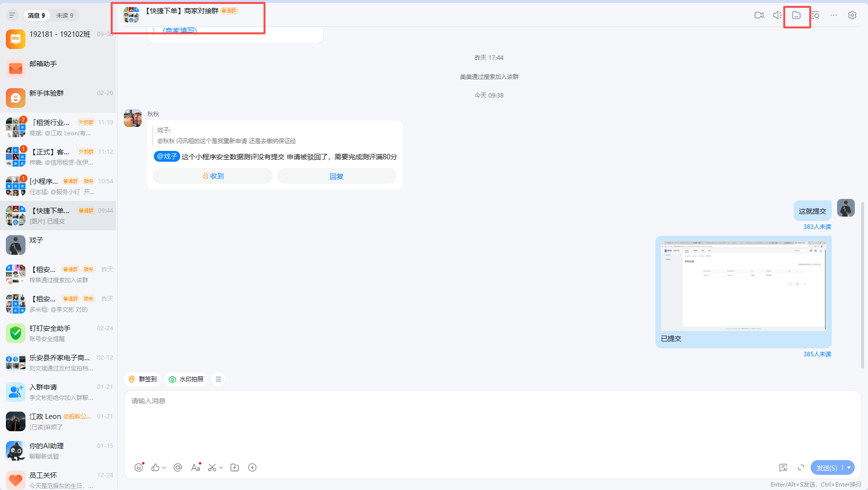Click the chat area vertical scrollbar
Screen dimensions: 868x490
[862, 284]
